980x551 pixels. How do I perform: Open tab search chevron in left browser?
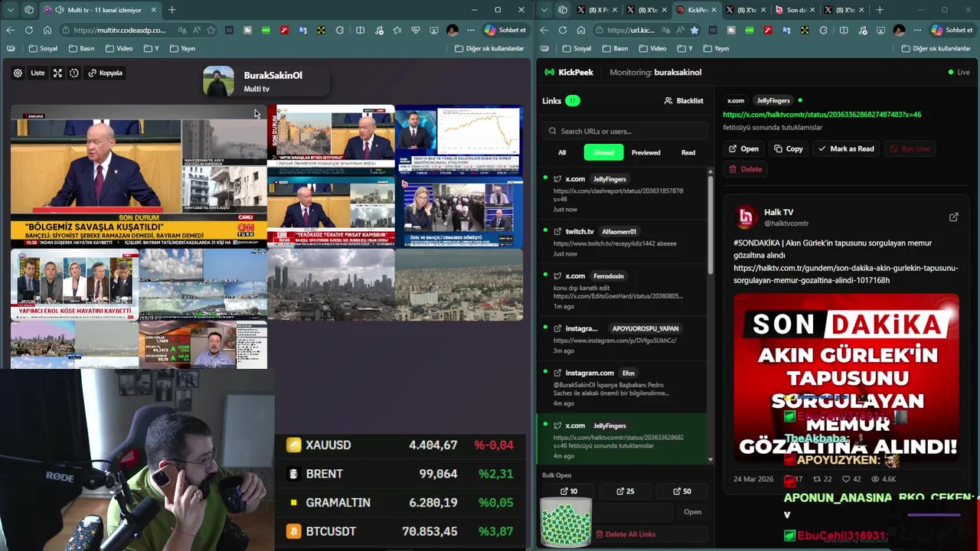10,10
